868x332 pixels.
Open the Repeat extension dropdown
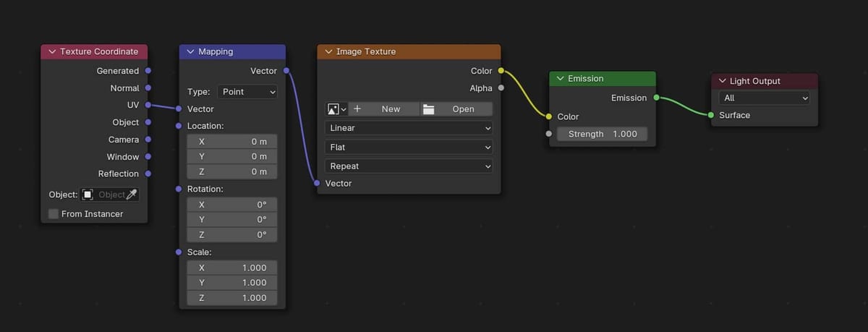coord(409,166)
